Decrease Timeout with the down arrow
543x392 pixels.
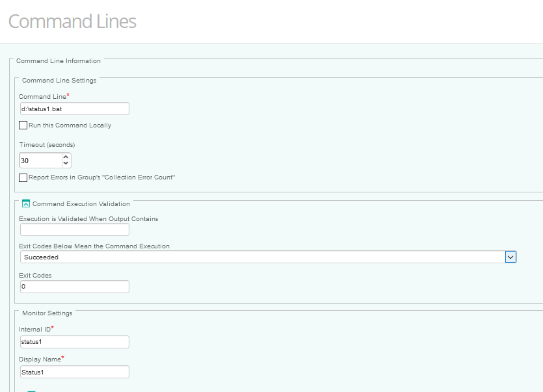coord(66,163)
